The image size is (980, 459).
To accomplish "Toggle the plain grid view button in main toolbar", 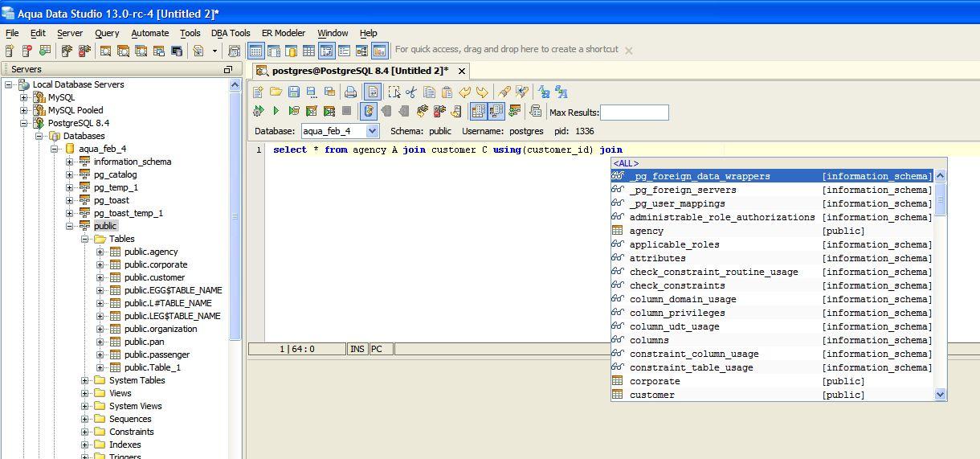I will [308, 51].
